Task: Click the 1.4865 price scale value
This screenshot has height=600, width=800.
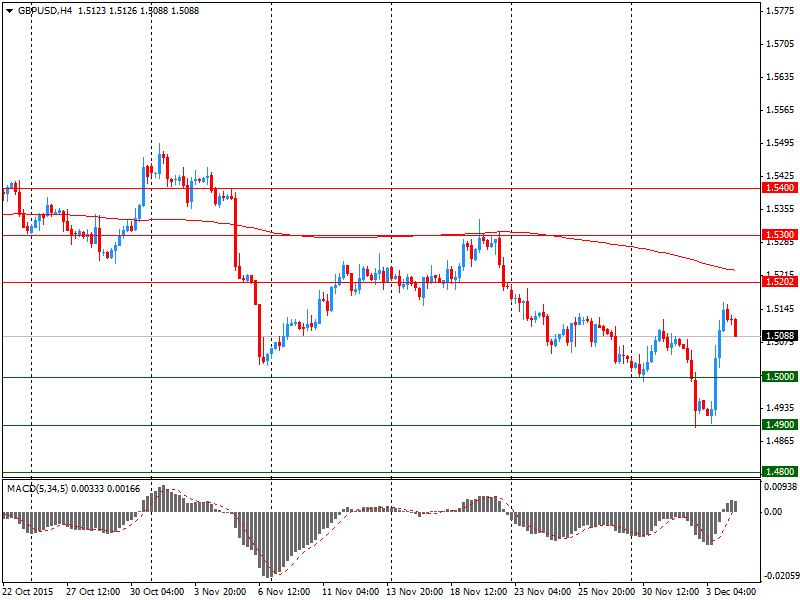Action: click(780, 440)
